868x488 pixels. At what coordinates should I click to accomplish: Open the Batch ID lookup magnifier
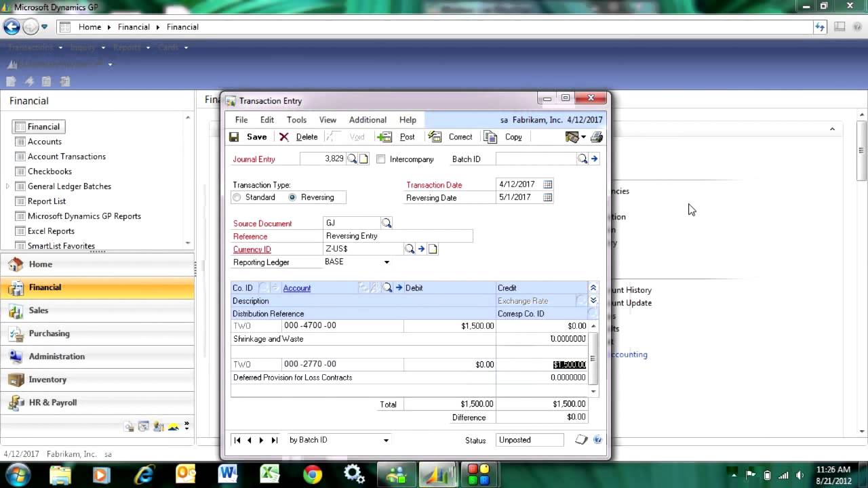[x=583, y=159]
